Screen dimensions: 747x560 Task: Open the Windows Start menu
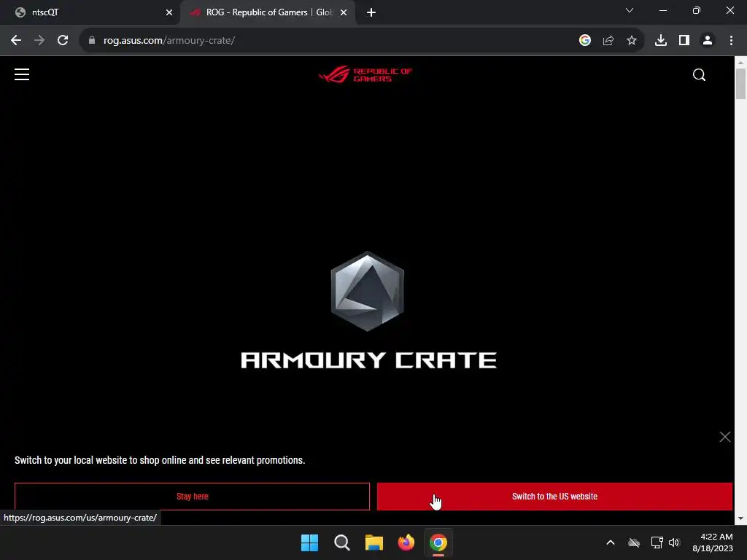(309, 542)
